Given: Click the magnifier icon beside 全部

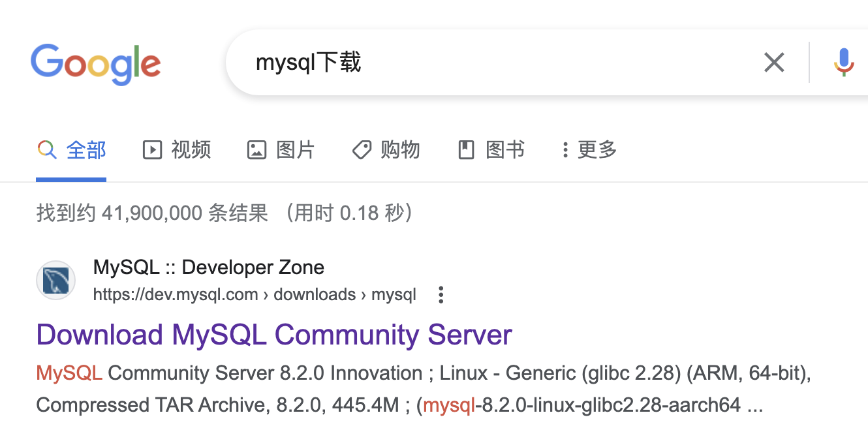Looking at the screenshot, I should (46, 150).
